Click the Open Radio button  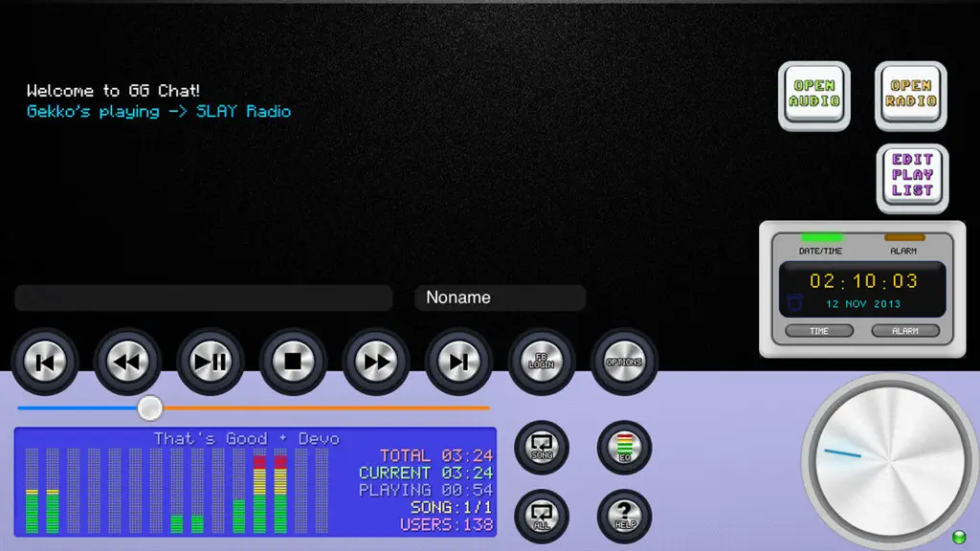pyautogui.click(x=911, y=96)
